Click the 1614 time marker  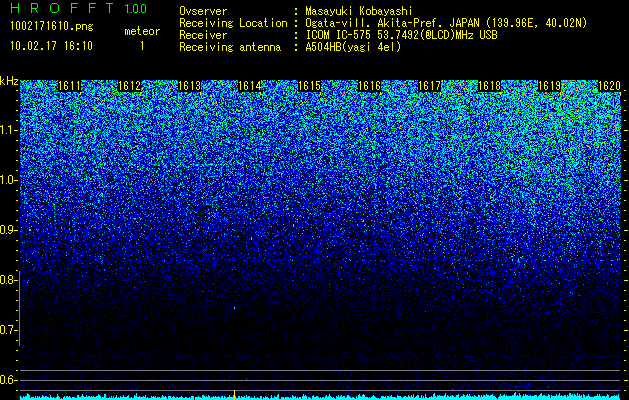250,86
